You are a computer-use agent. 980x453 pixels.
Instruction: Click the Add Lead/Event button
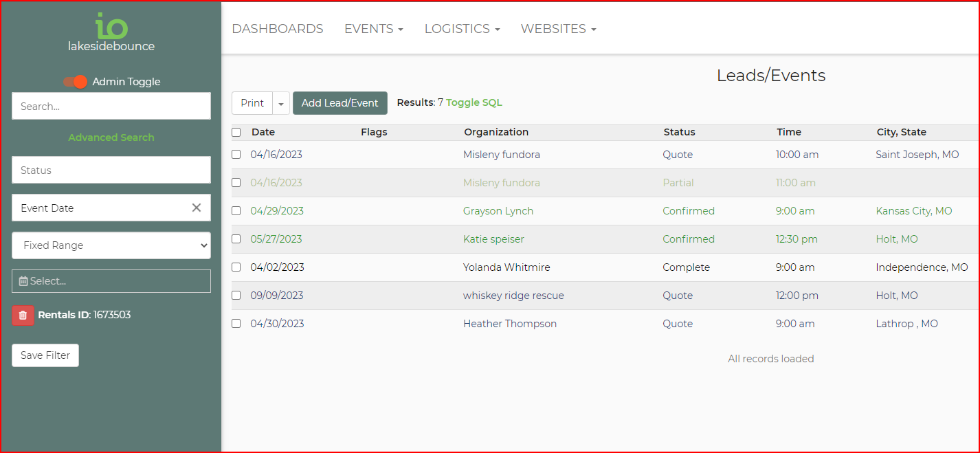[339, 103]
